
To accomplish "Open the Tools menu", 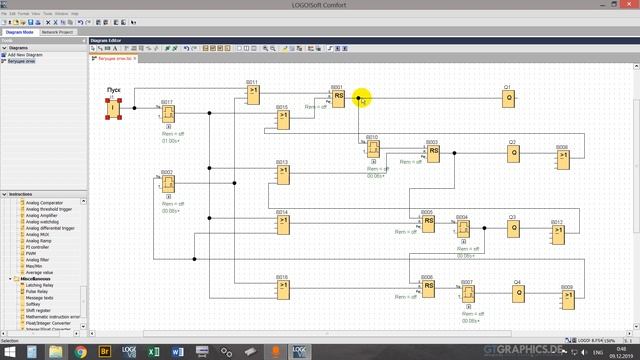I will point(48,14).
